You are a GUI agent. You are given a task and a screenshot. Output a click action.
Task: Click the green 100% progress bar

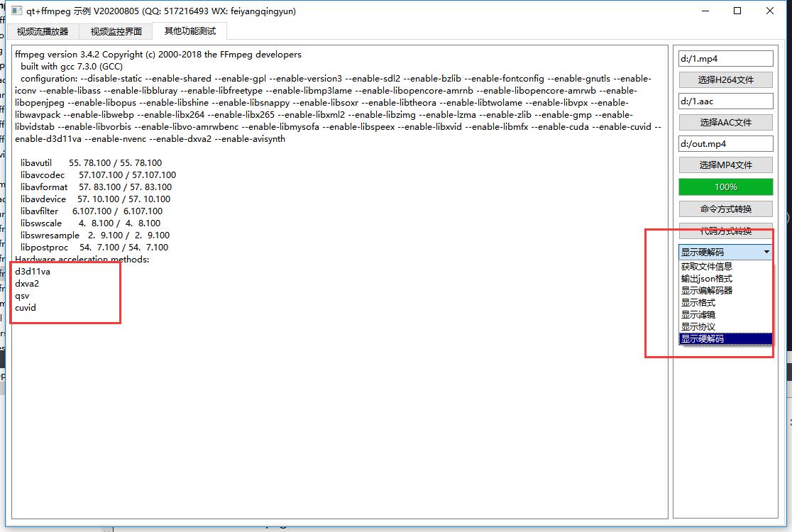click(726, 187)
